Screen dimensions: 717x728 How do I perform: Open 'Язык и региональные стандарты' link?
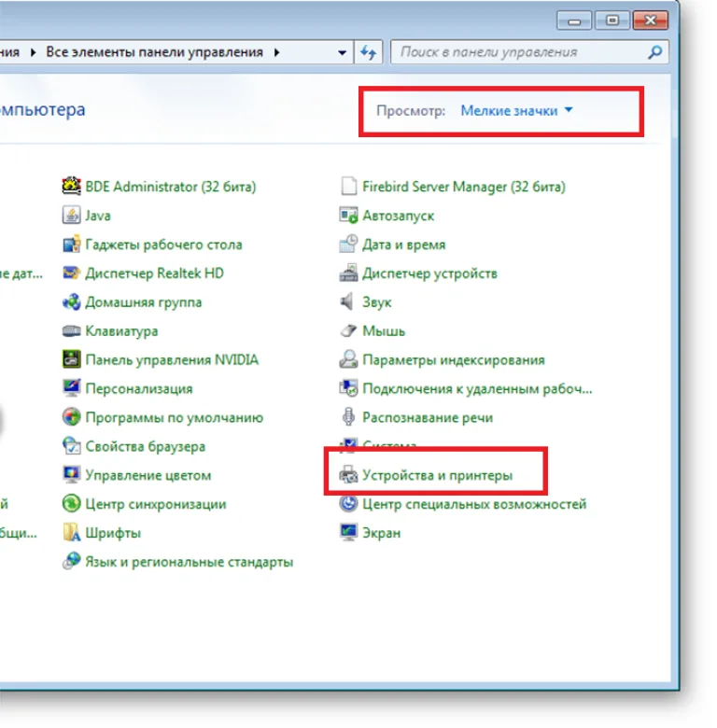pyautogui.click(x=189, y=562)
